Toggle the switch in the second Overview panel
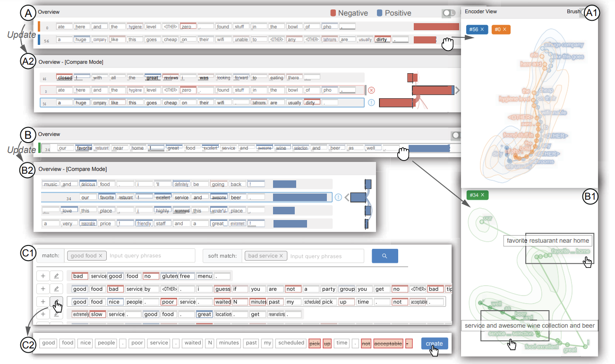 [x=456, y=135]
